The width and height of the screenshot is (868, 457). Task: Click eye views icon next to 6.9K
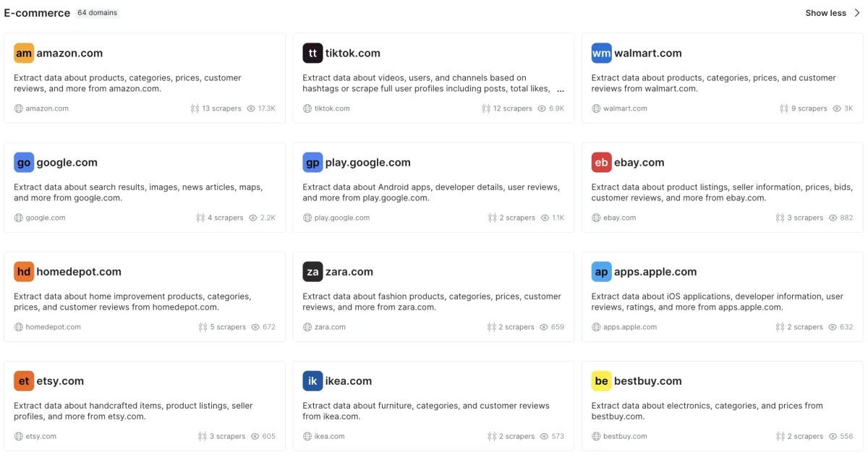(542, 108)
